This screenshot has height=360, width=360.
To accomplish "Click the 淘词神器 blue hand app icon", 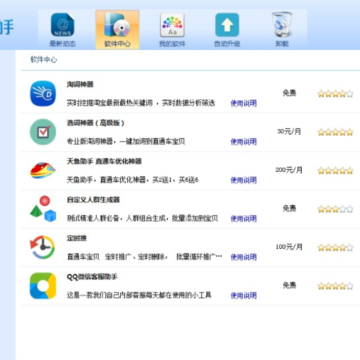I will [43, 93].
